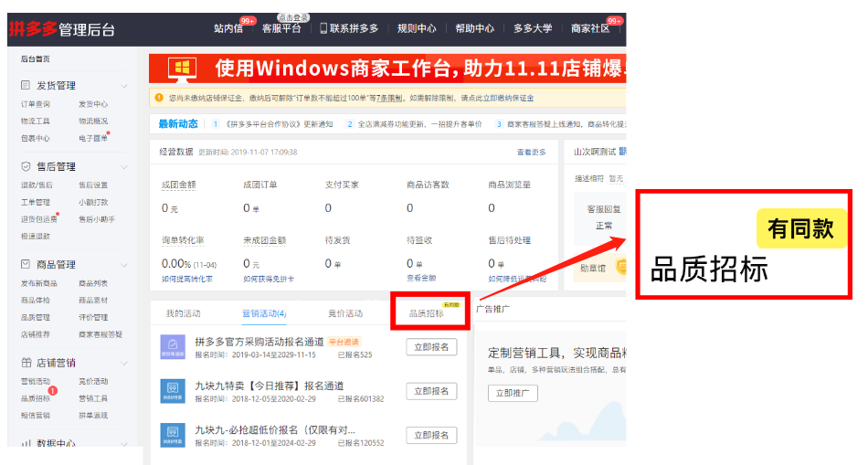Open 拼单返现 in the sidebar
The image size is (868, 465).
[93, 415]
